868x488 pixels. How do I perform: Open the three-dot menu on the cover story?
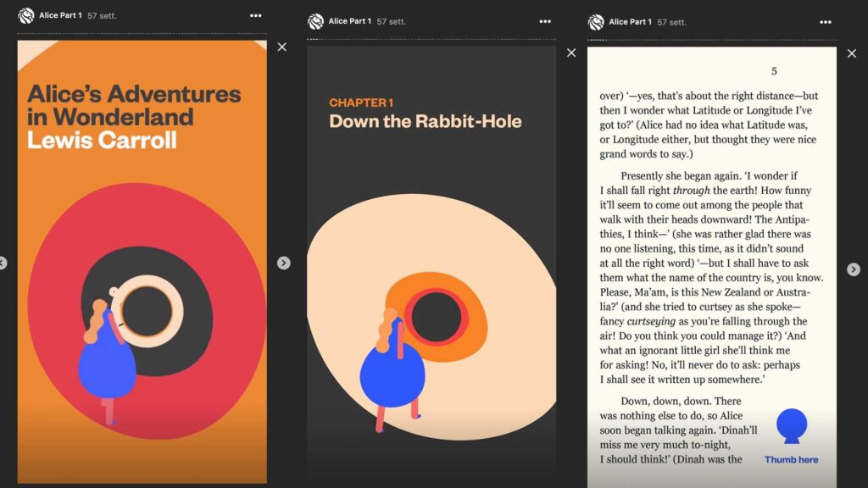pos(255,15)
